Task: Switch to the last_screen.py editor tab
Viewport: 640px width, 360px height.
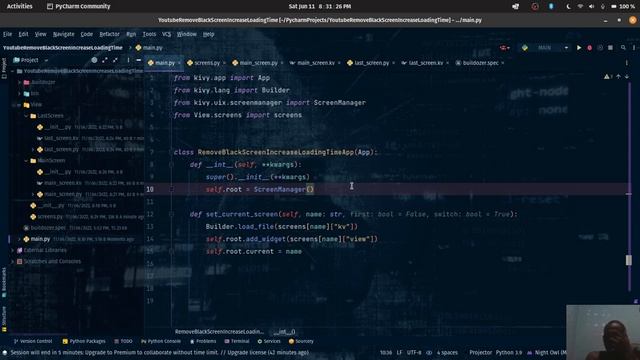Action: (371, 63)
